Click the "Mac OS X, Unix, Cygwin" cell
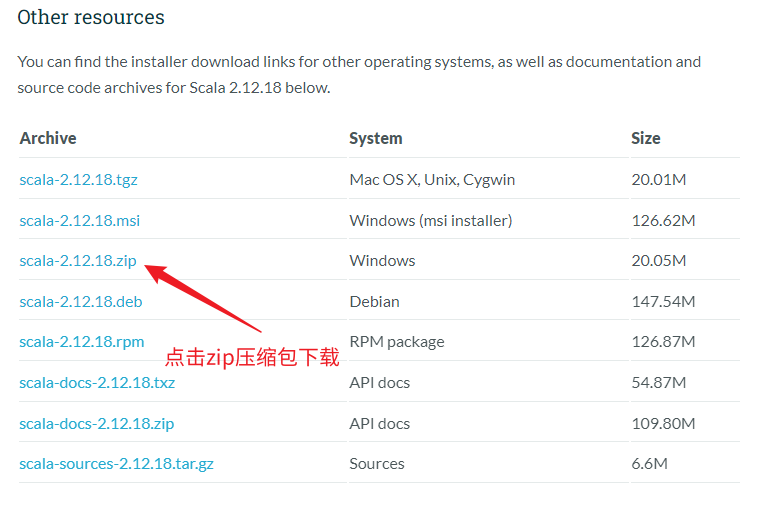771x518 pixels. tap(432, 180)
